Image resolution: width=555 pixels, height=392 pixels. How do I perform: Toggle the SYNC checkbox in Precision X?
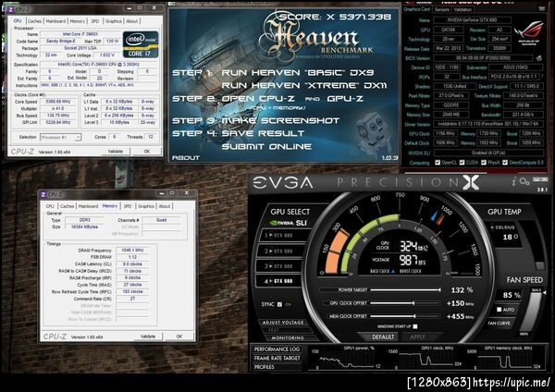click(279, 304)
